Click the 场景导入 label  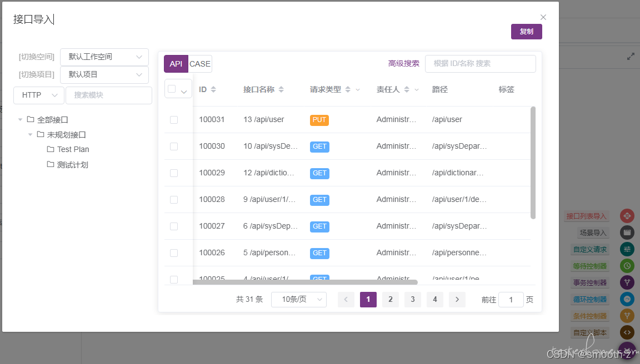pyautogui.click(x=593, y=232)
